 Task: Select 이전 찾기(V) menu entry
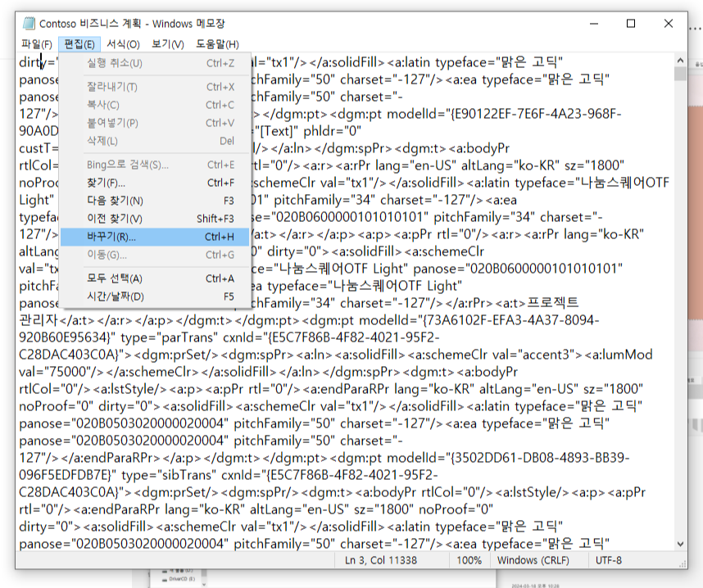tap(155, 219)
